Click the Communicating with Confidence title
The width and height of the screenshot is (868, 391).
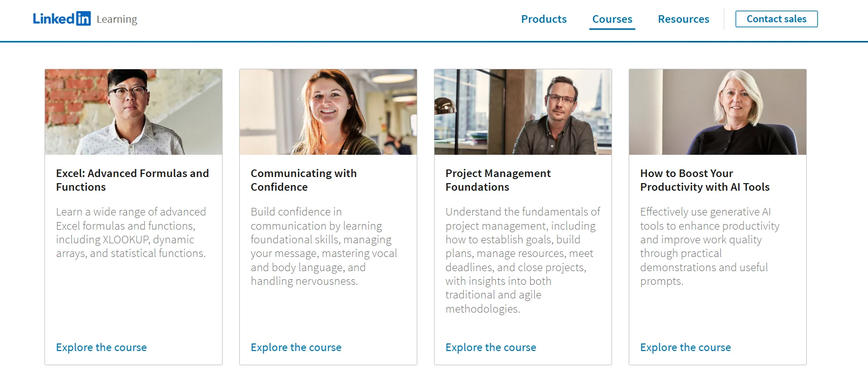pyautogui.click(x=303, y=180)
